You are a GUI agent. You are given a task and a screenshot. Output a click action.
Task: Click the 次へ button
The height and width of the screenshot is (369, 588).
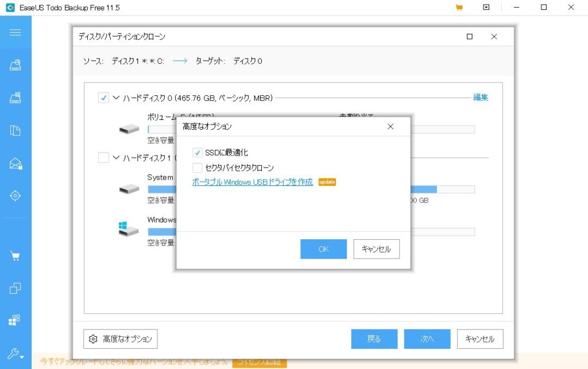click(x=427, y=339)
